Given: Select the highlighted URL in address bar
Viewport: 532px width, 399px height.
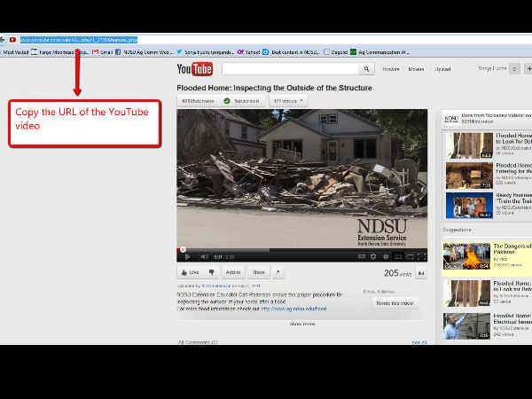Looking at the screenshot, I should [78, 40].
